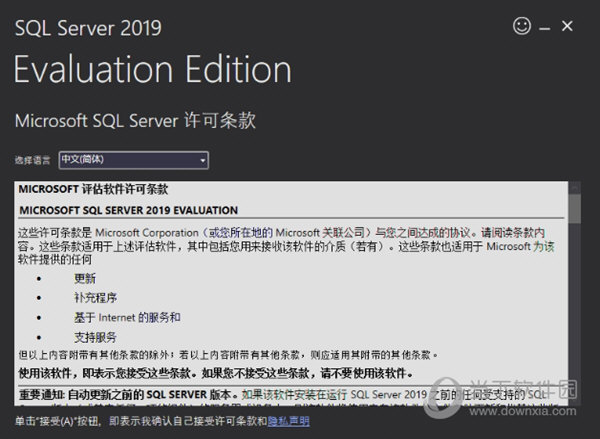Open the 中文(简体) language dropdown
600x439 pixels.
click(134, 160)
